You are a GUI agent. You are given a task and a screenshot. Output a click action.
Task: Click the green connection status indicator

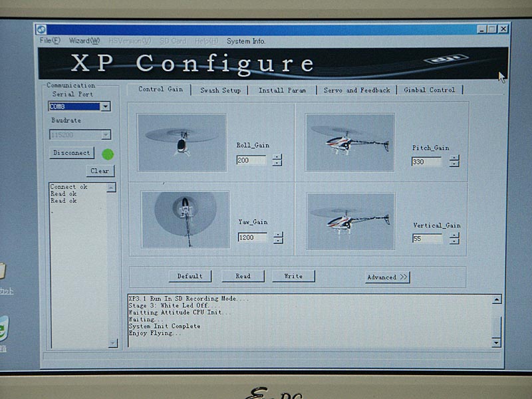click(108, 154)
